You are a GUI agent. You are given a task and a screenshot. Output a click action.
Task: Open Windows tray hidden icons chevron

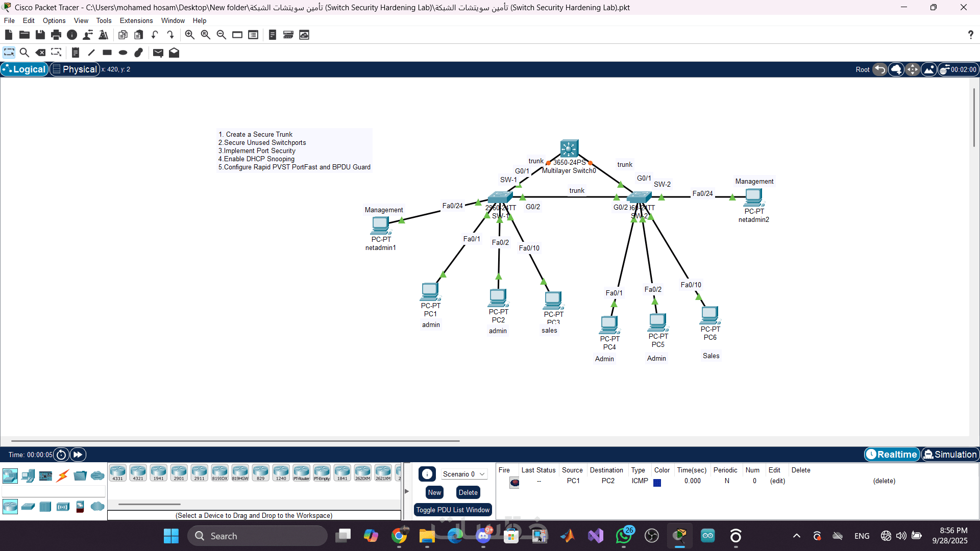point(796,536)
